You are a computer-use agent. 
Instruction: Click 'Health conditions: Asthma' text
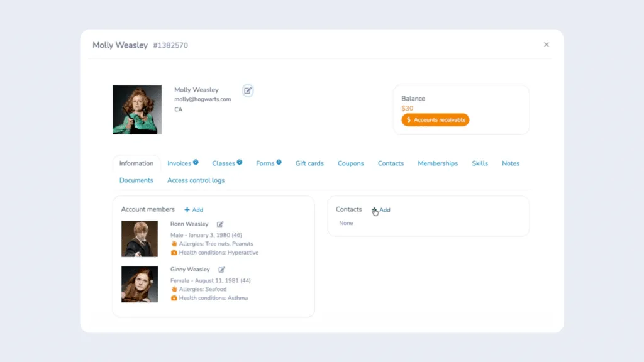(214, 298)
